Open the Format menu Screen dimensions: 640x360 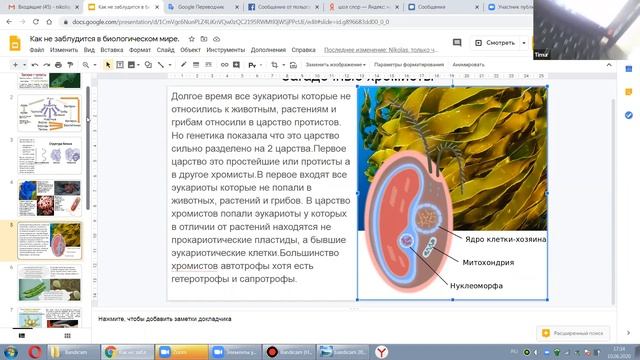(x=140, y=50)
